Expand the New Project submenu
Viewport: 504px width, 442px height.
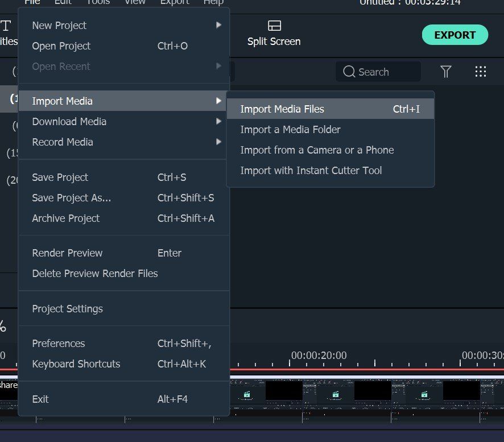pos(124,26)
